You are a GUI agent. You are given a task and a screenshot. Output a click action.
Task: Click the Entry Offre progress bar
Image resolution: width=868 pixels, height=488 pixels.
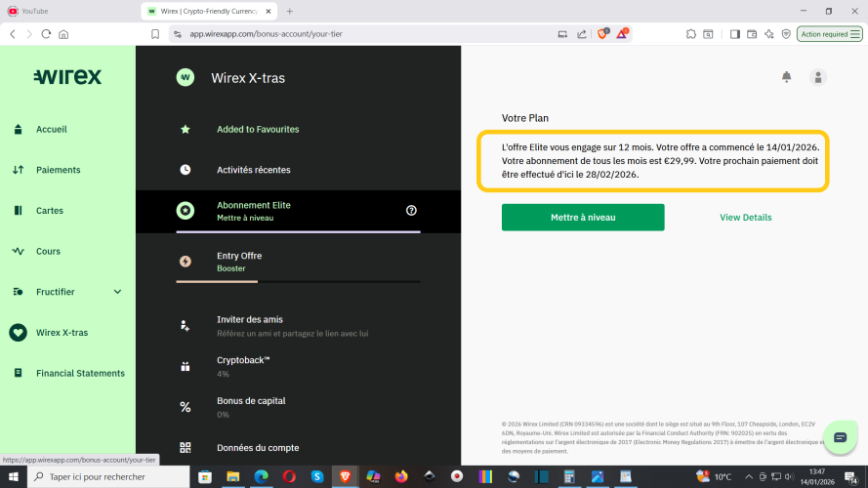[298, 282]
